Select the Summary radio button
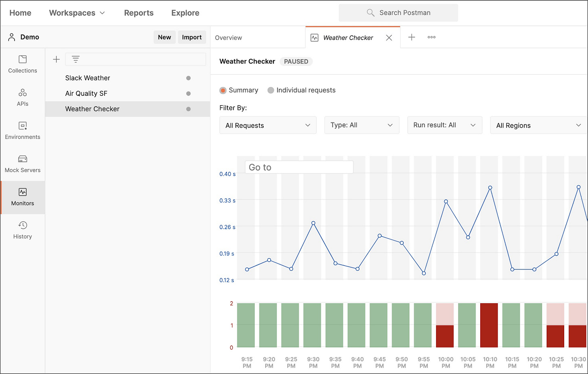588x374 pixels. 223,90
